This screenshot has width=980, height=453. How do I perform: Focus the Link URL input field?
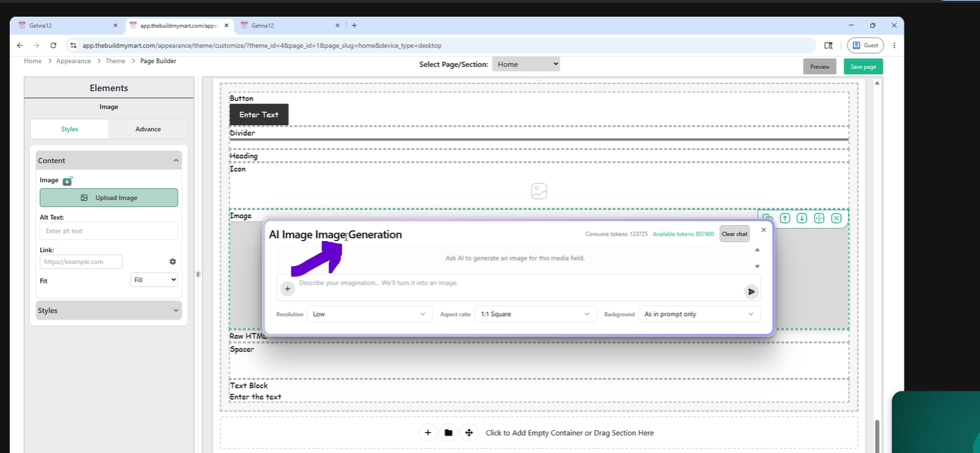pos(81,262)
